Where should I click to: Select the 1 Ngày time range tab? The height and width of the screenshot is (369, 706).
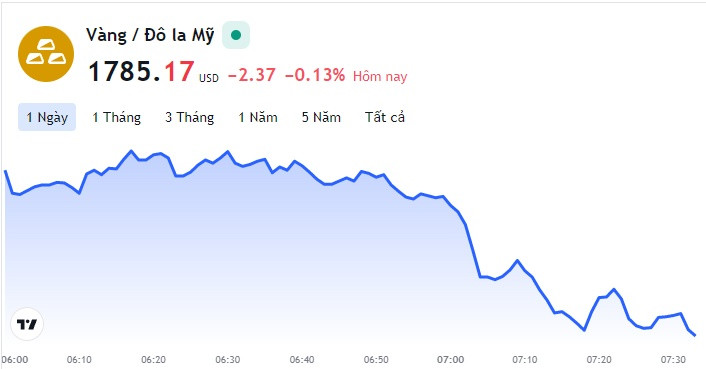47,117
